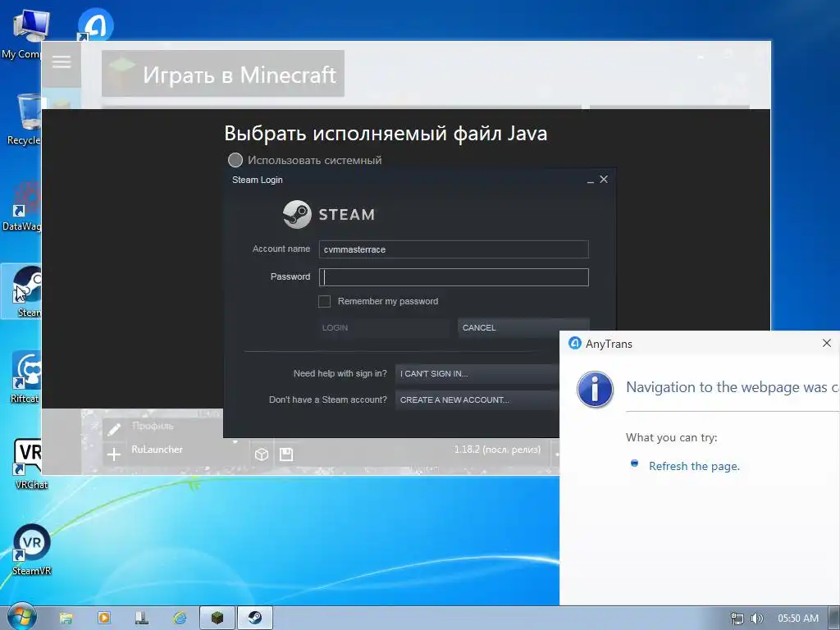Click the floppy disk save icon in launcher
This screenshot has width=840, height=630.
click(x=286, y=454)
